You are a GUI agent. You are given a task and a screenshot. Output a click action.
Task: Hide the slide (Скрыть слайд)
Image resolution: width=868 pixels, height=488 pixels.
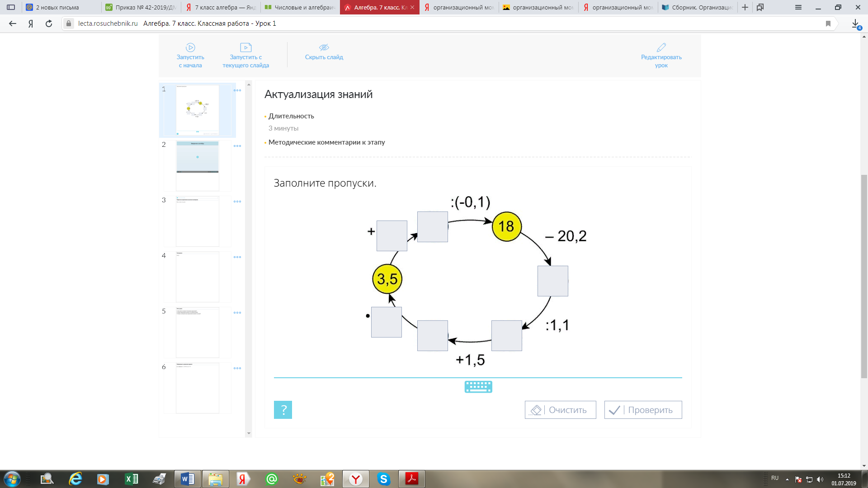click(x=324, y=52)
